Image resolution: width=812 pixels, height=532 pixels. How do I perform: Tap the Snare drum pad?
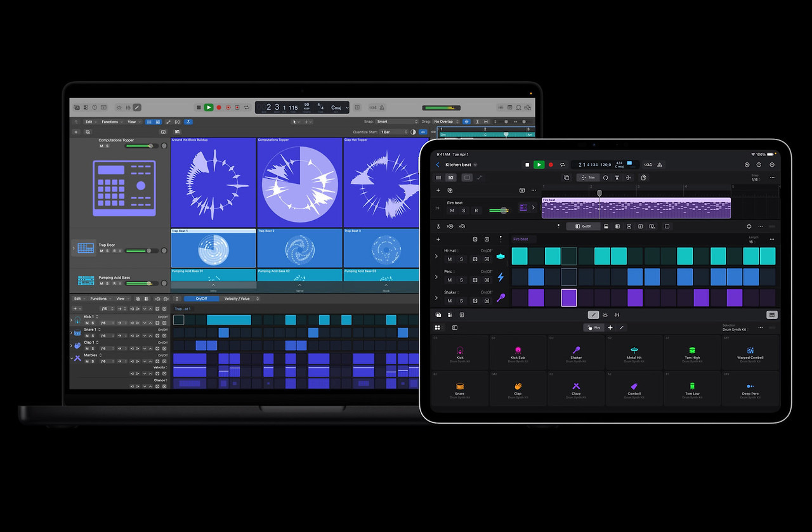(x=460, y=389)
